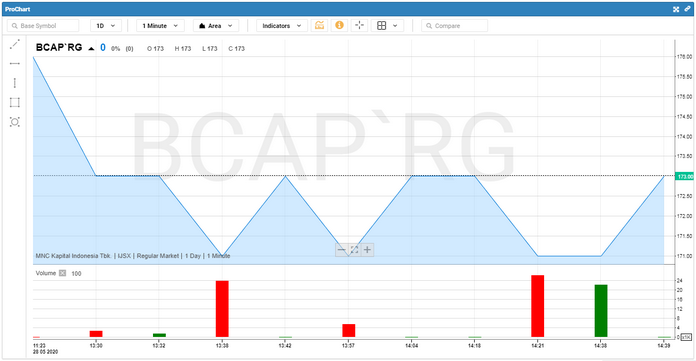
Task: Open the 1D period dropdown
Action: coord(106,26)
